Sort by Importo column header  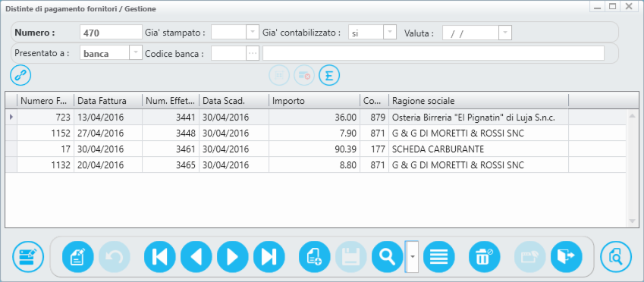coord(315,101)
